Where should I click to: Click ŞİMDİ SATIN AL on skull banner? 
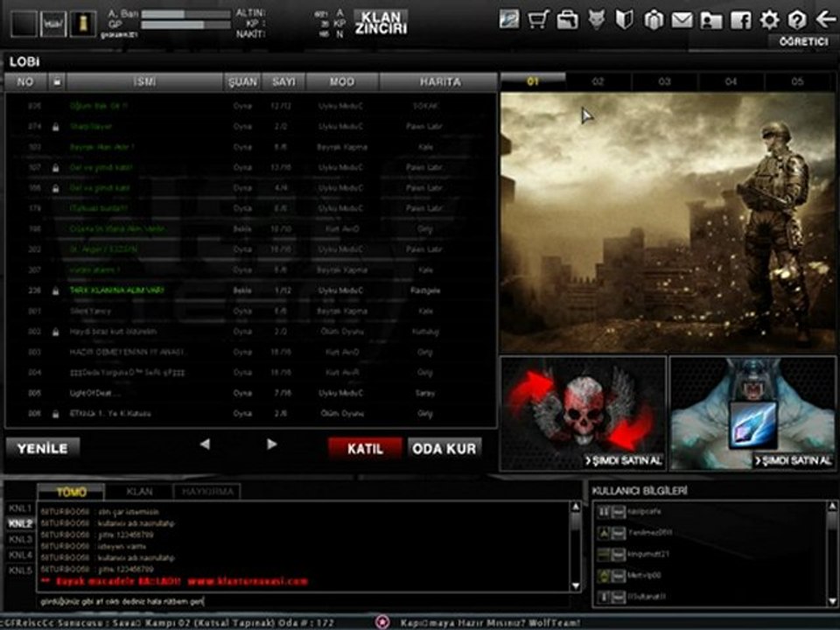tap(624, 461)
